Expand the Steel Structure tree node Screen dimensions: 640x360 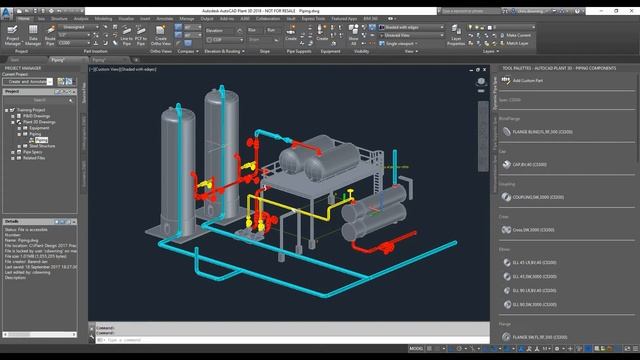[19, 146]
